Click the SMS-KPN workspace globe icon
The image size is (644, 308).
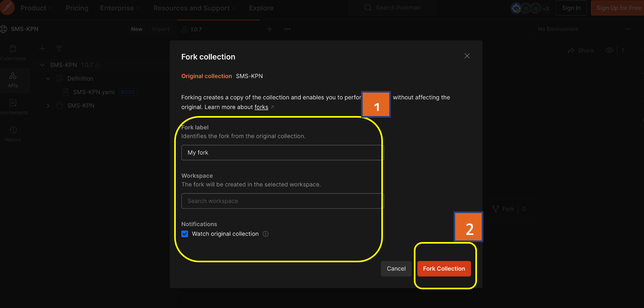pos(4,29)
